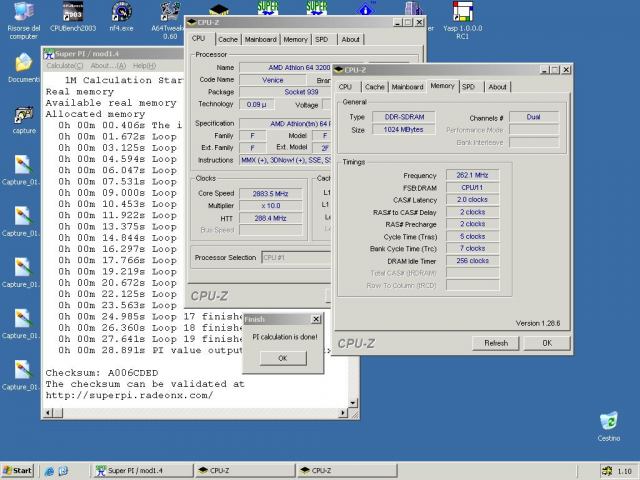Click the Channels # value Dual
This screenshot has width=640, height=480.
coord(534,117)
